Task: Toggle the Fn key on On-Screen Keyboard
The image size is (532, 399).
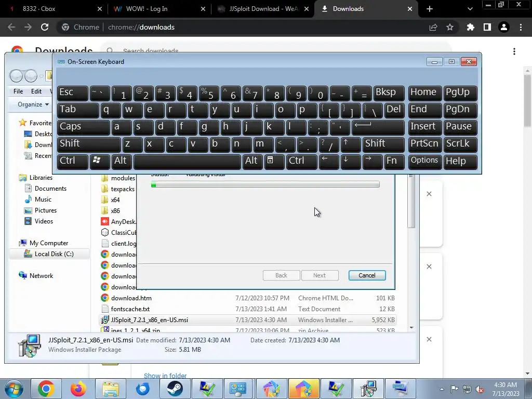Action: tap(394, 161)
